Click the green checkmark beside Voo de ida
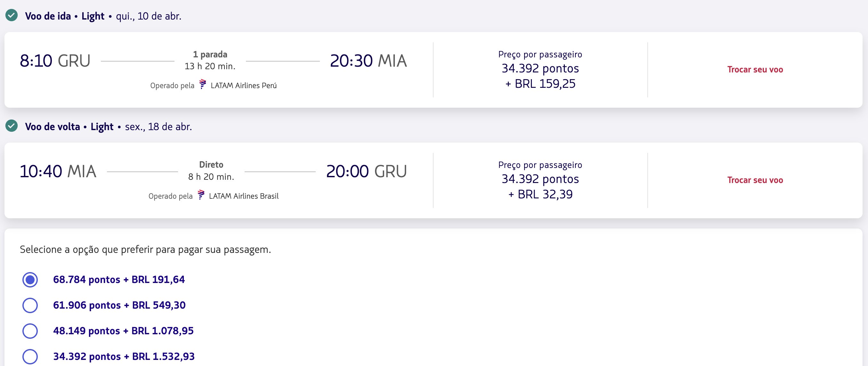Screen dimensions: 868x366 tap(12, 15)
